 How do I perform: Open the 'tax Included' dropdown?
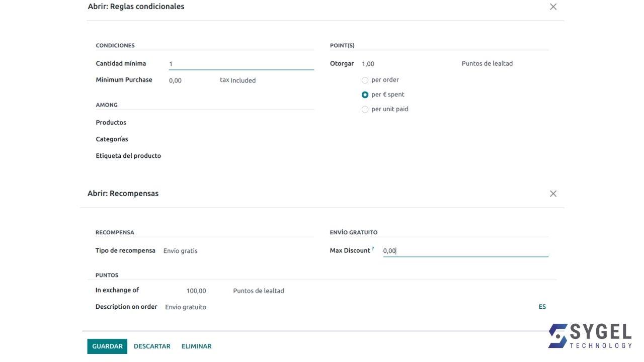(x=237, y=80)
